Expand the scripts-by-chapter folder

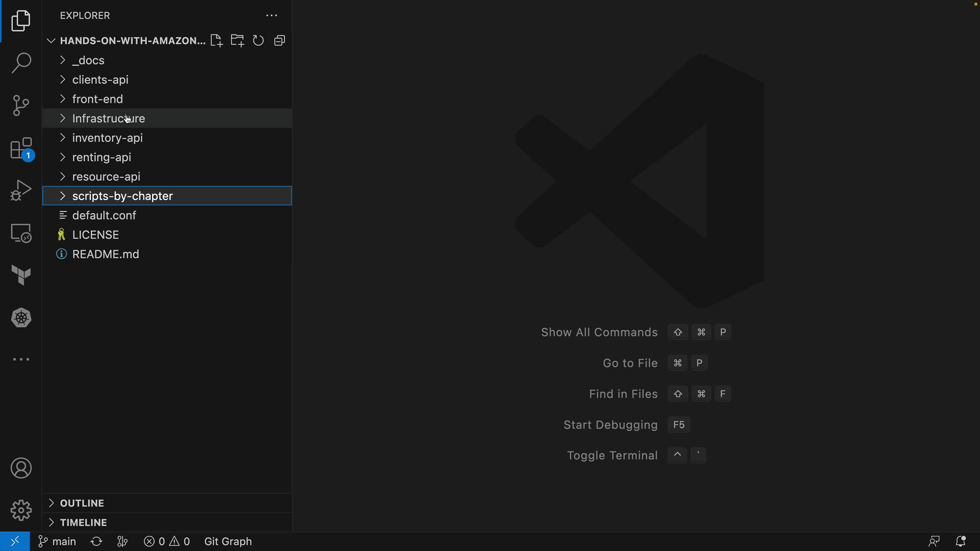tap(122, 196)
